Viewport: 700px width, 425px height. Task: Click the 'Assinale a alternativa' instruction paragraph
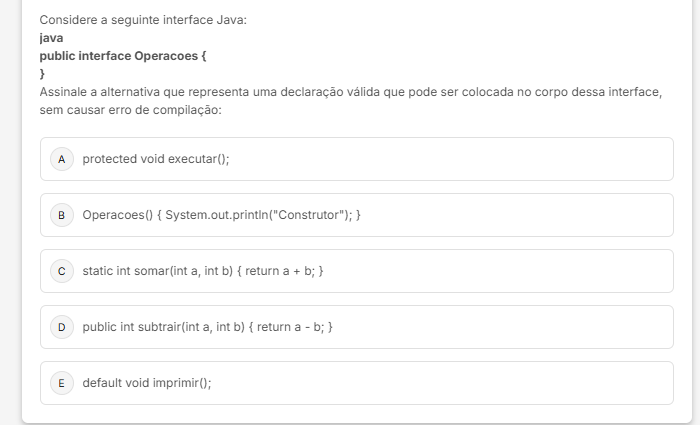350,100
